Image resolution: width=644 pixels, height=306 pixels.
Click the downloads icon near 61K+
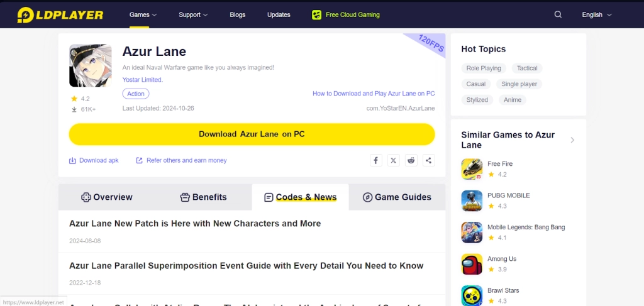pyautogui.click(x=74, y=109)
